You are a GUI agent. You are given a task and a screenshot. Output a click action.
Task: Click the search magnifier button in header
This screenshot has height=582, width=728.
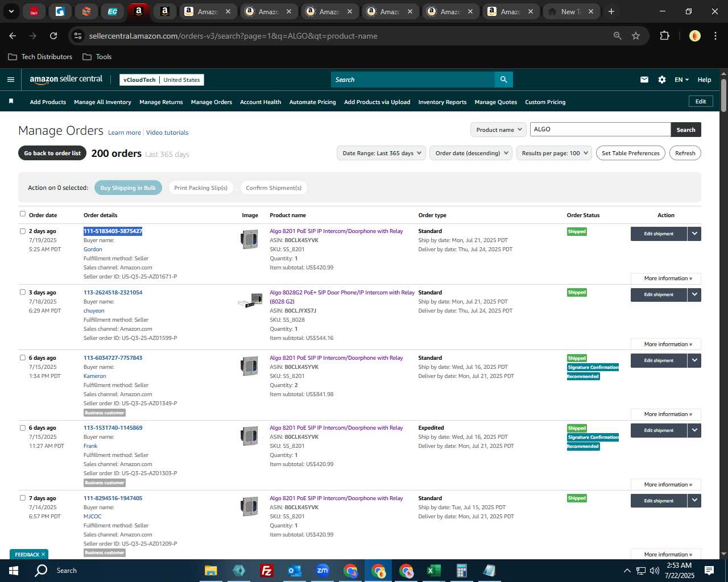click(503, 80)
